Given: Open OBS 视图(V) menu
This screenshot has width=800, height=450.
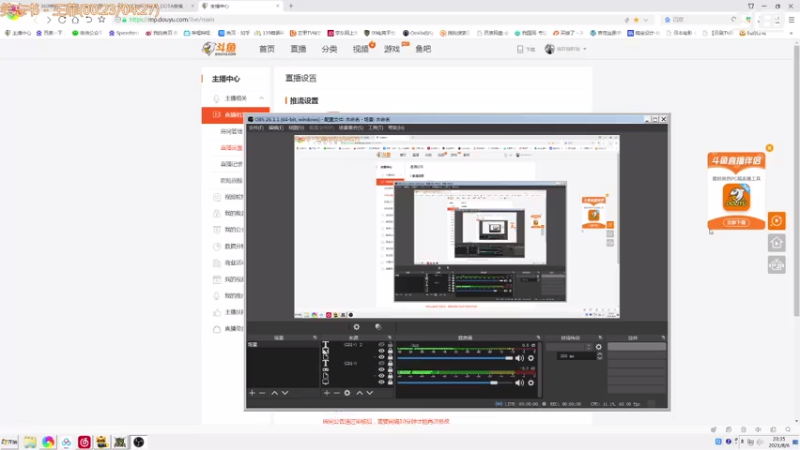Looking at the screenshot, I should 296,128.
